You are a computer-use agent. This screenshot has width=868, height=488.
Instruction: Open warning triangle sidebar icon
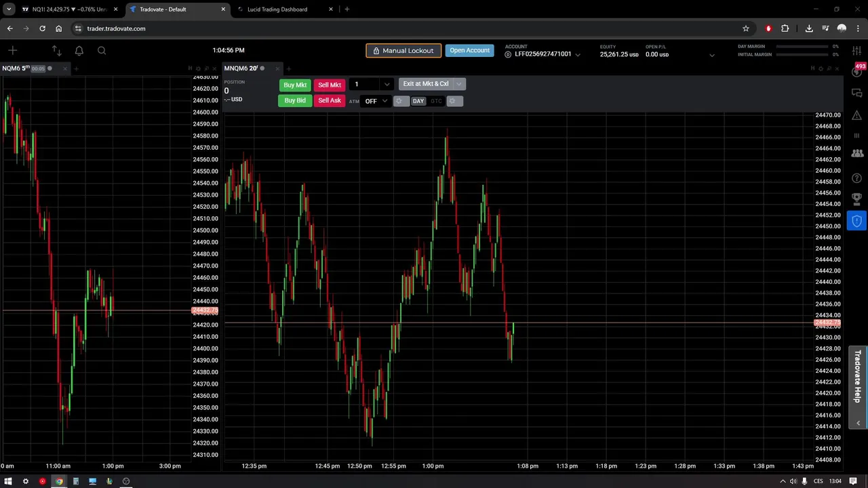[857, 115]
